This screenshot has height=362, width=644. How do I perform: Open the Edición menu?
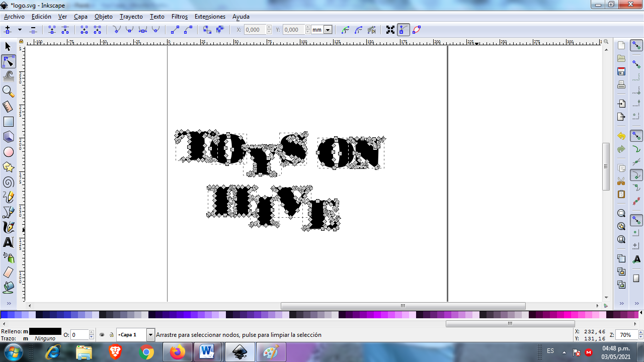tap(41, 17)
